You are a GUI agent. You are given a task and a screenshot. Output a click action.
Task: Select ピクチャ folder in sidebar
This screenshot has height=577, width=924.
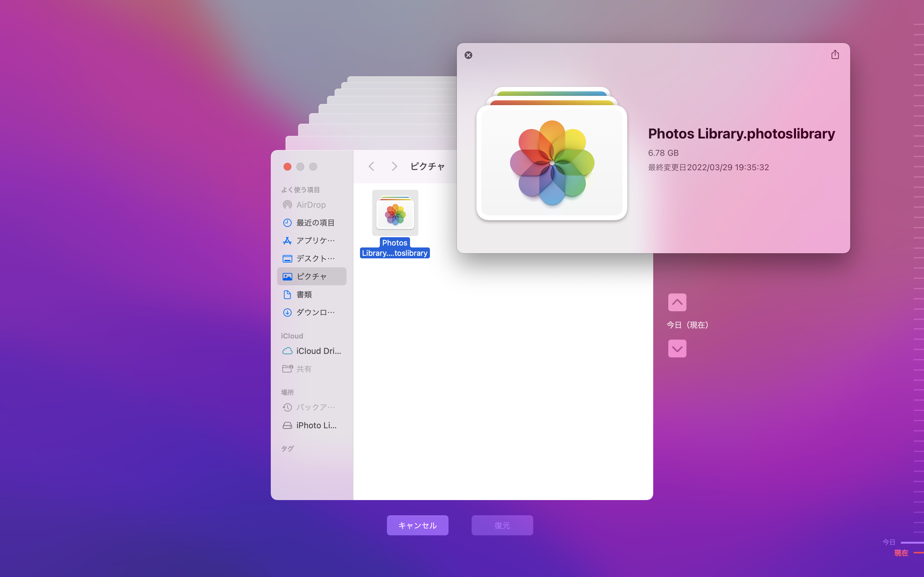point(312,276)
